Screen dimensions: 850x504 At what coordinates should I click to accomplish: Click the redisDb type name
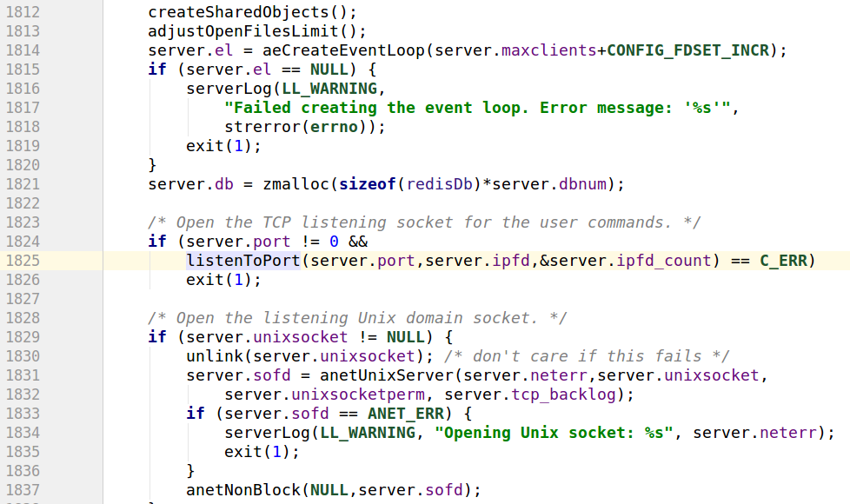click(439, 184)
